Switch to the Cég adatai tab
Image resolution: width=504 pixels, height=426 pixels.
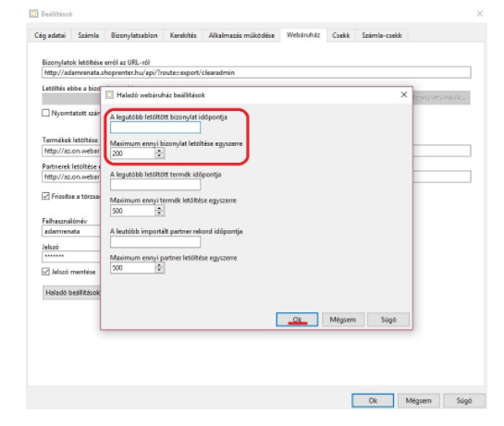(50, 35)
